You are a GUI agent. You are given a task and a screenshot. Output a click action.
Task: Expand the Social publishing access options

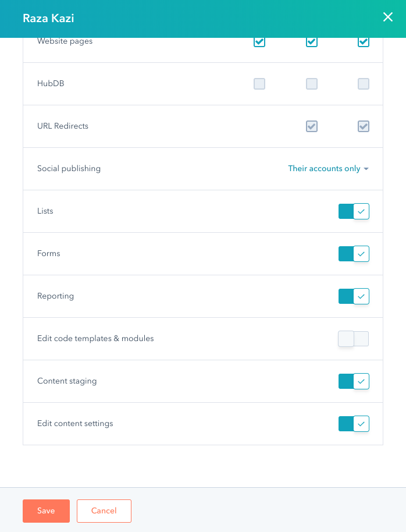(328, 168)
